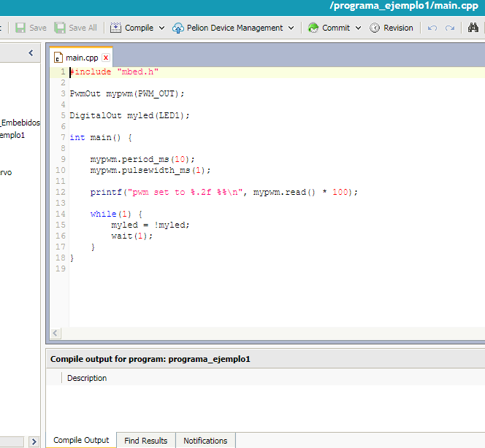Click Save All in the toolbar

(x=76, y=28)
